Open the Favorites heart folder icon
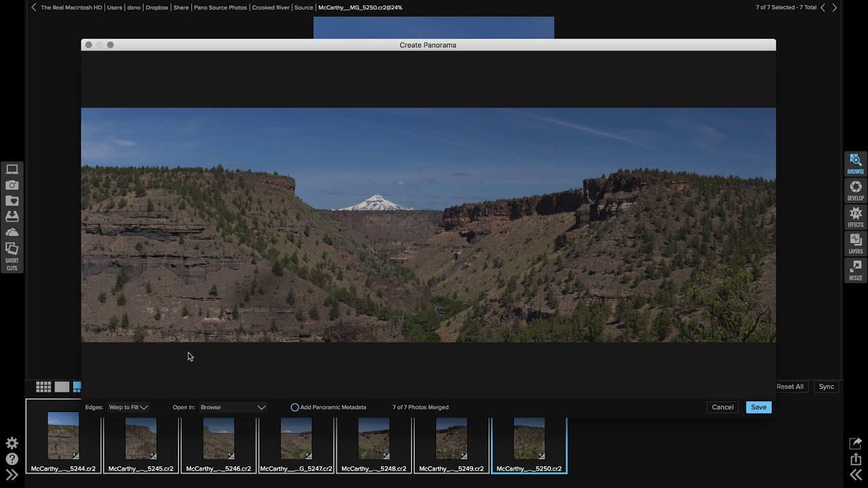This screenshot has width=868, height=488. [12, 201]
